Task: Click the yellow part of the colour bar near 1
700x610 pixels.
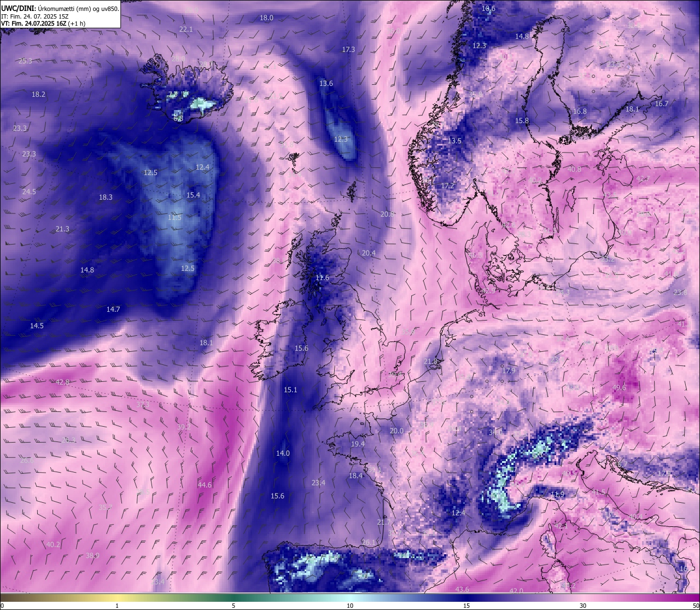Action: coord(117,598)
